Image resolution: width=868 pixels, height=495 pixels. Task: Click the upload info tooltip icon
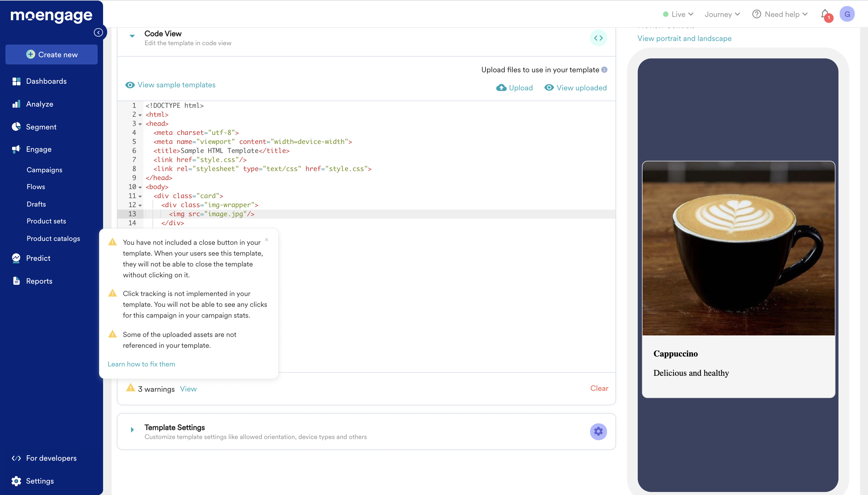pos(604,70)
